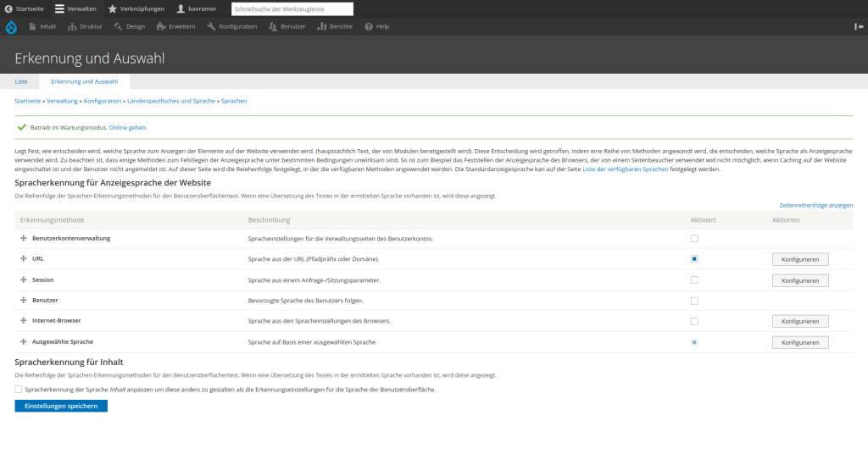Image resolution: width=868 pixels, height=454 pixels.
Task: Click the Schnellsuche der Werkzeugleiste search field
Action: 292,8
